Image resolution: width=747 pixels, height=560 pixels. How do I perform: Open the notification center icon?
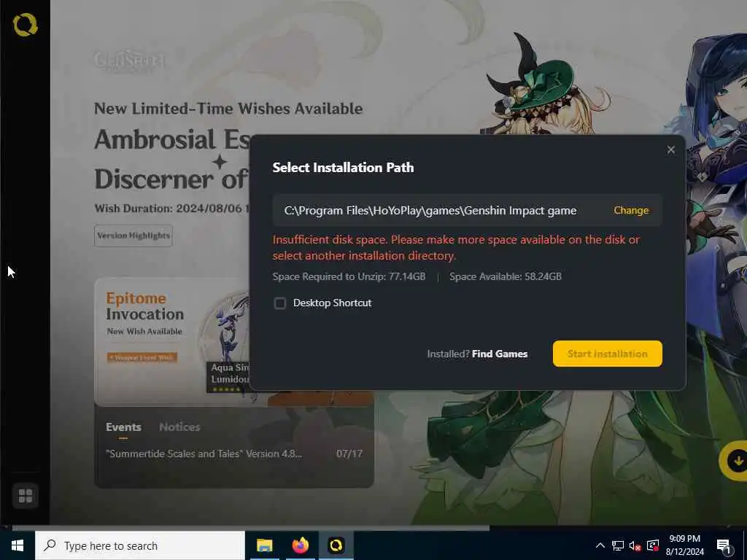[723, 546]
